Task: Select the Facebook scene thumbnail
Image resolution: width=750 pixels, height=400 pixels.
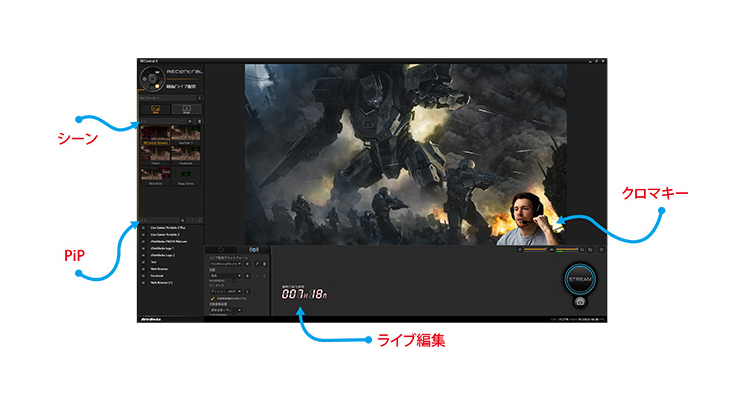Action: pyautogui.click(x=186, y=156)
